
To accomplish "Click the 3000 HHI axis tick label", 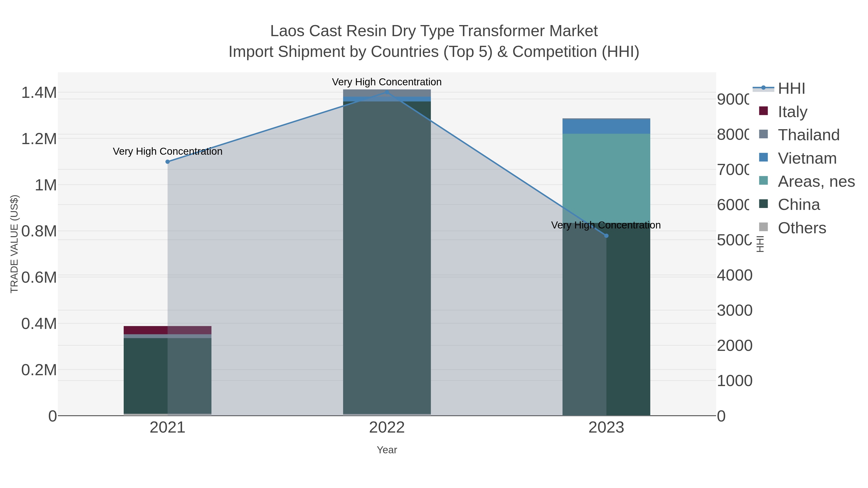I will point(735,310).
